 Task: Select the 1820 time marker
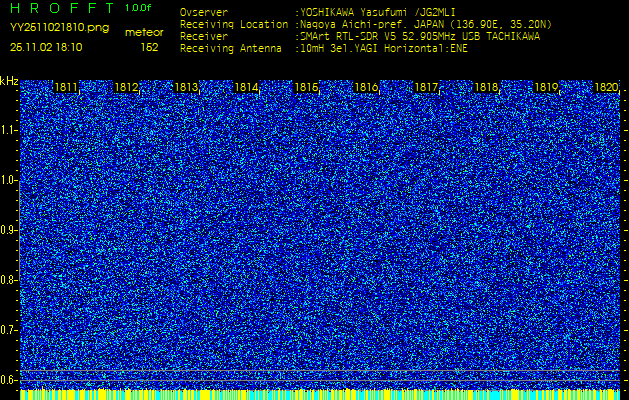pyautogui.click(x=606, y=87)
